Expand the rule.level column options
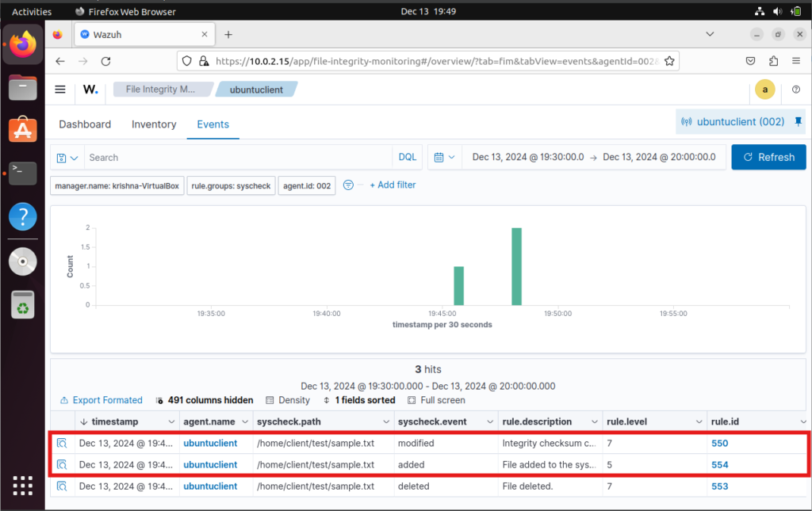 [699, 422]
